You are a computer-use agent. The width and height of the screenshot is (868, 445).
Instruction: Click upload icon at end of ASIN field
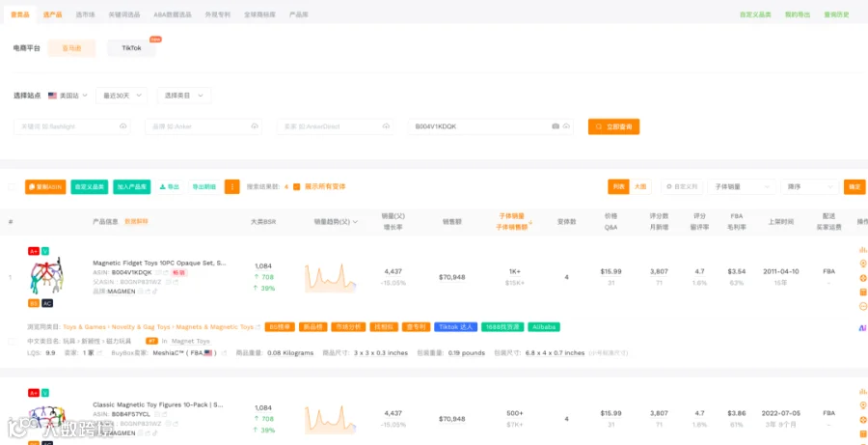(566, 126)
